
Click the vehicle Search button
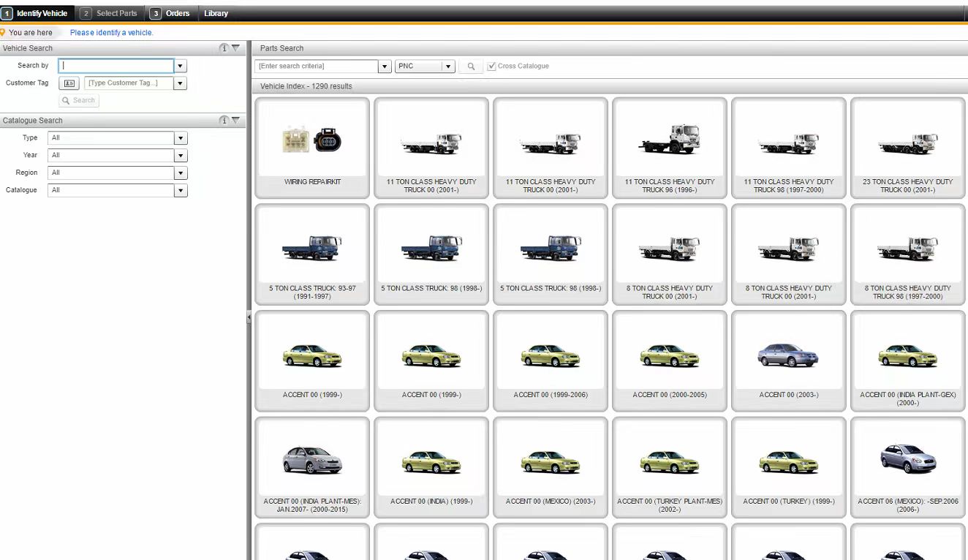tap(79, 100)
